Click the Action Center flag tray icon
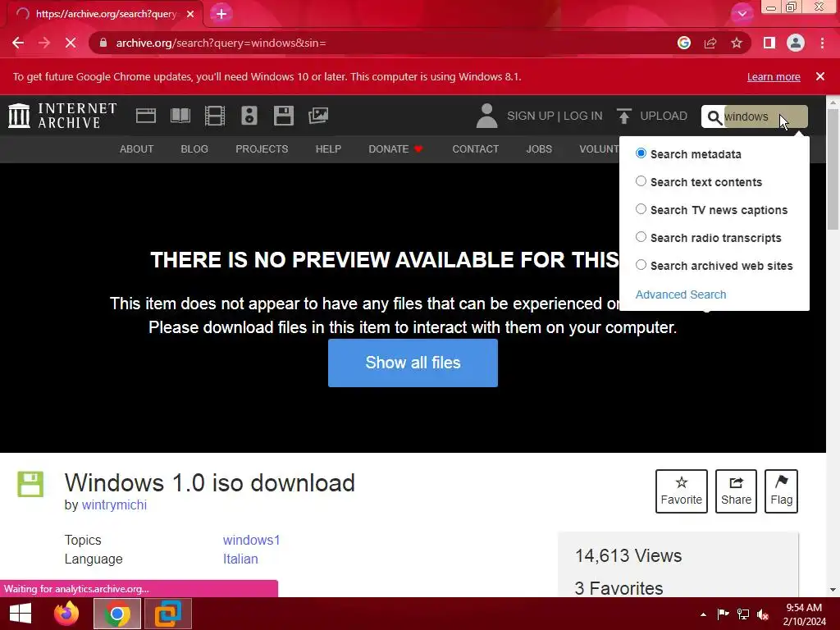840x630 pixels. pos(723,614)
